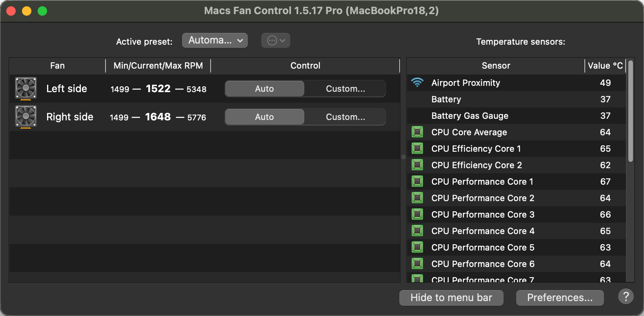Click the green zoom window button
Viewport: 644px width, 316px height.
42,11
